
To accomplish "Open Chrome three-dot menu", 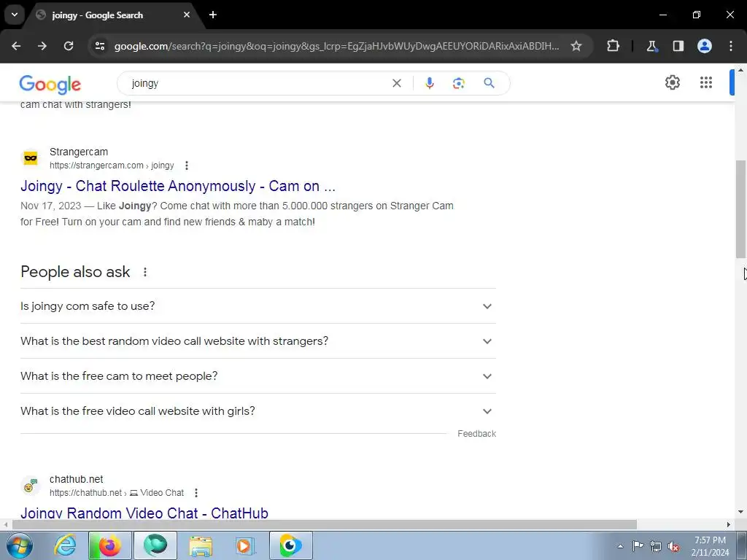I will point(731,46).
